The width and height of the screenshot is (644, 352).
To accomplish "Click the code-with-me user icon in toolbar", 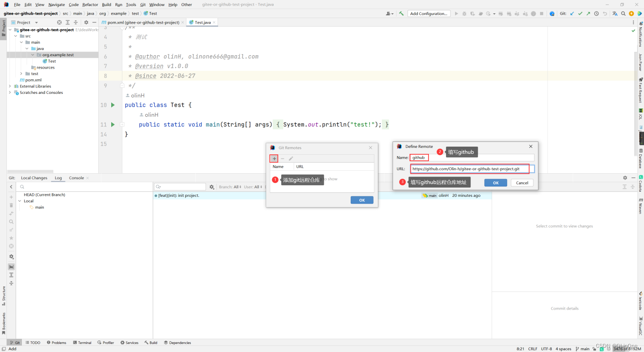I will pyautogui.click(x=389, y=14).
